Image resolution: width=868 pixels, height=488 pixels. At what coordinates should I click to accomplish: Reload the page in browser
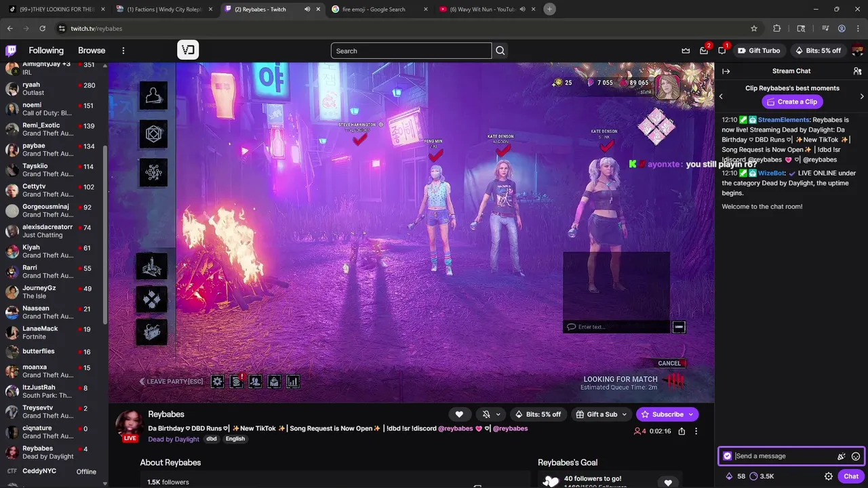[x=42, y=28]
